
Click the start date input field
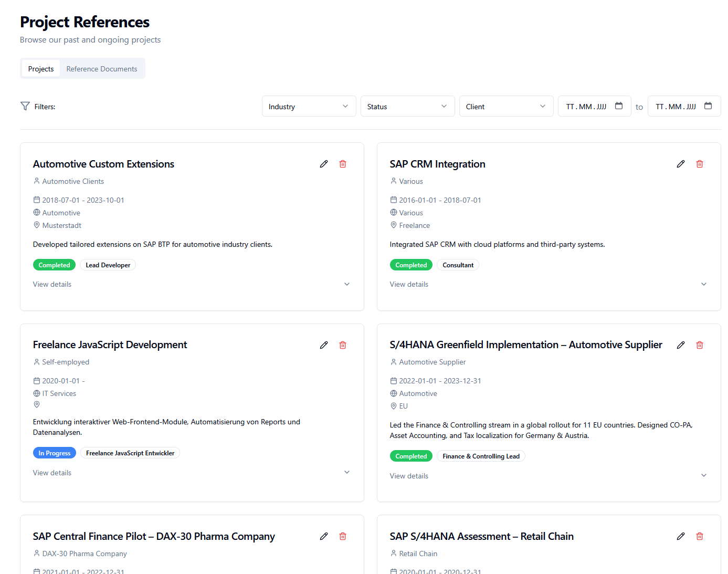586,107
